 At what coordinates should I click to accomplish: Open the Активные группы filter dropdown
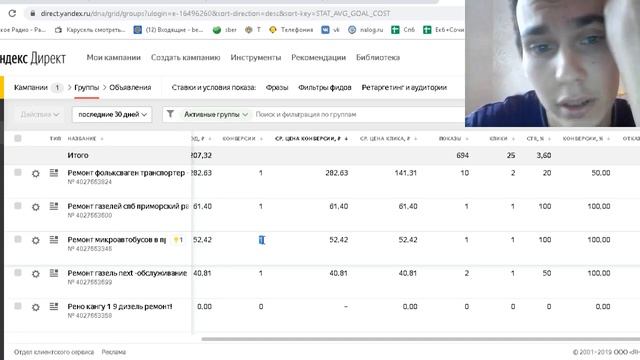[216, 114]
